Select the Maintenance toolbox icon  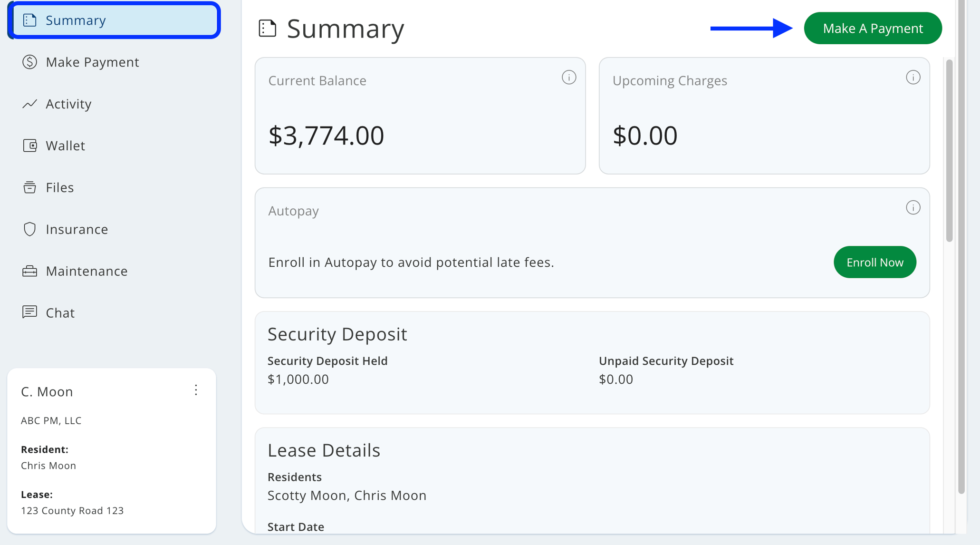coord(29,271)
